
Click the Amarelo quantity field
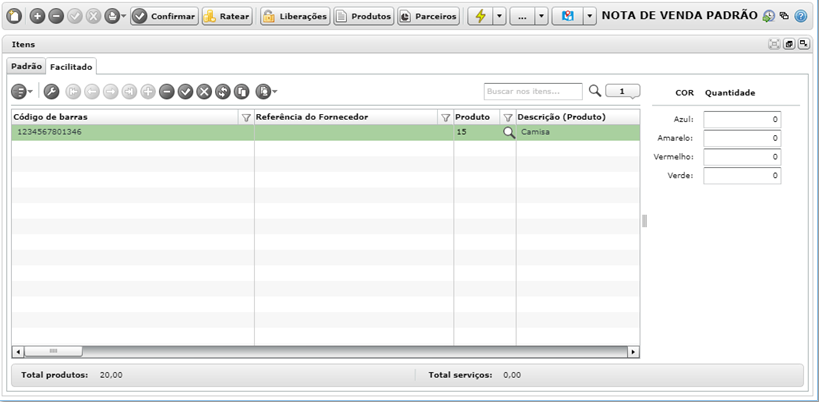(742, 138)
